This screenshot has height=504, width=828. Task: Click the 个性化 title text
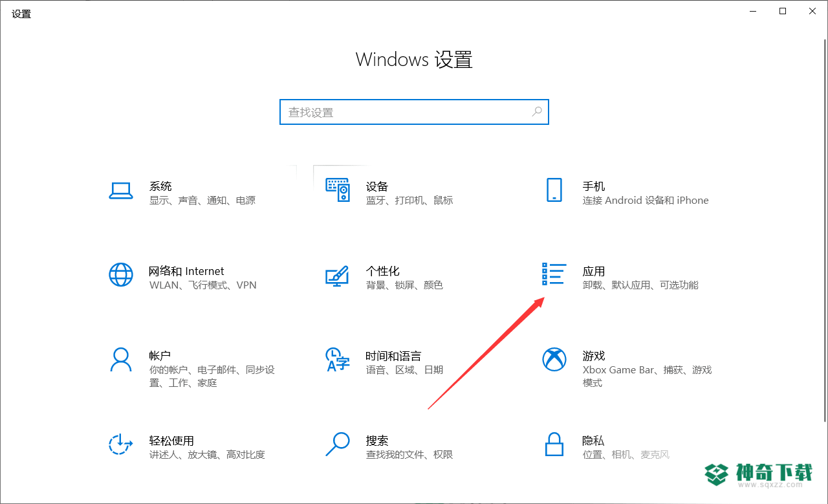coord(383,271)
